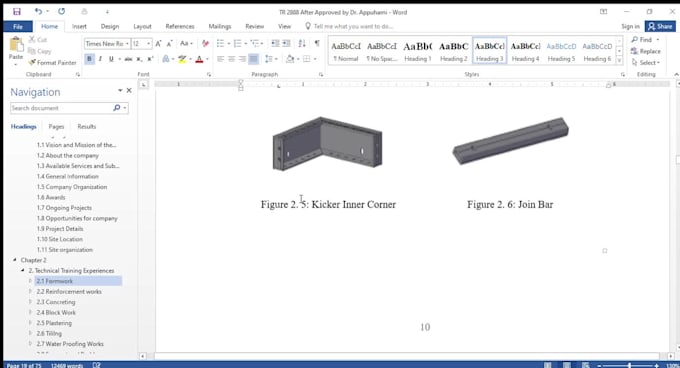Viewport: 680px width, 368px height.
Task: Switch to the Insert tab
Action: point(79,26)
